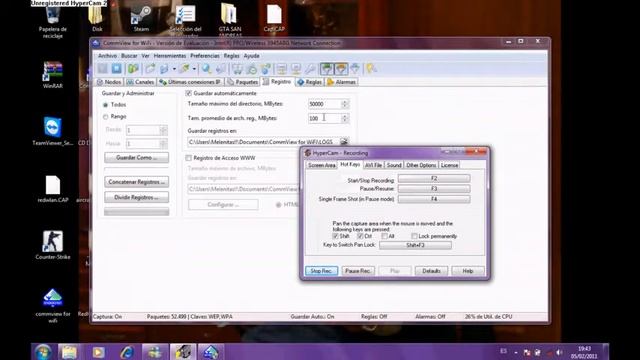Image resolution: width=640 pixels, height=360 pixels.
Task: Open the Steam desktop shortcut
Action: 141,19
